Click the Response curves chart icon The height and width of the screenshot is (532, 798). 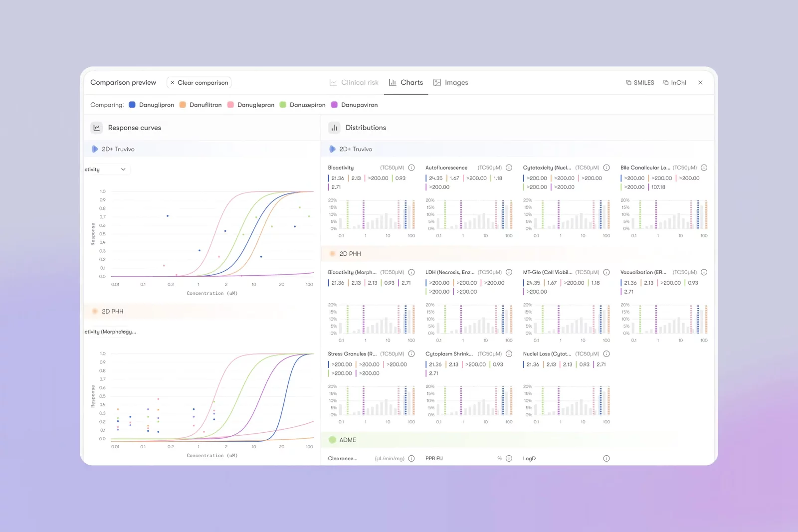pyautogui.click(x=97, y=128)
